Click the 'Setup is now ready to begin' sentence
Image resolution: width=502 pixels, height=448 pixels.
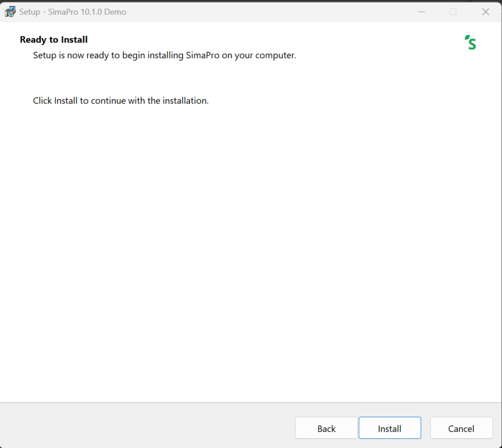165,55
